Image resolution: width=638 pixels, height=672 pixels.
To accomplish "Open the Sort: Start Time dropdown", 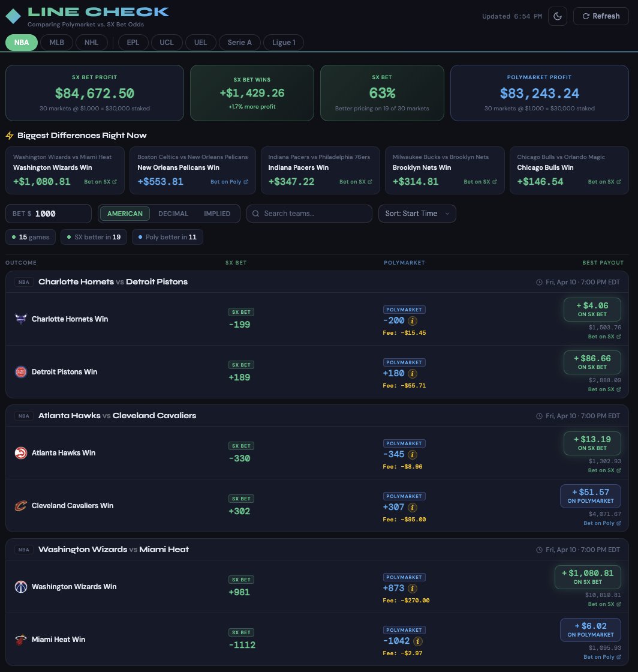I will (417, 214).
